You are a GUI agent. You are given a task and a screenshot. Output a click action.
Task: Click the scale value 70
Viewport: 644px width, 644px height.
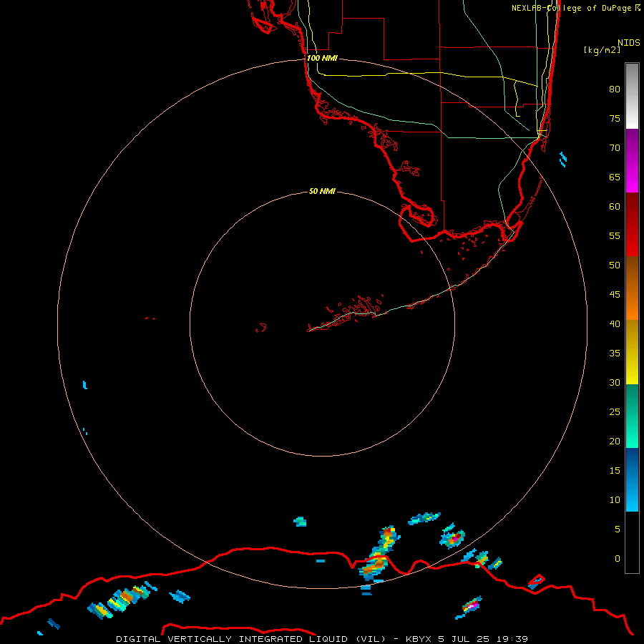615,148
